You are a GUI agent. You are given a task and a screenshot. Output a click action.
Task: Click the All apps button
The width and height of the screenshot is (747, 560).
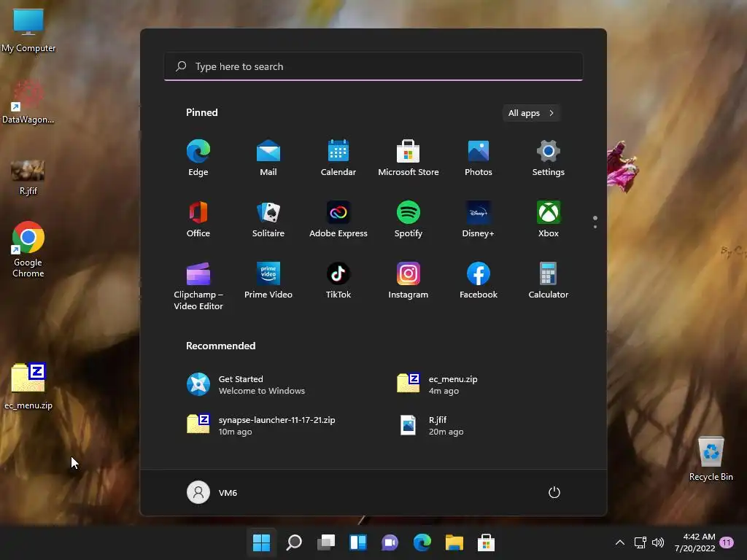[x=531, y=113]
